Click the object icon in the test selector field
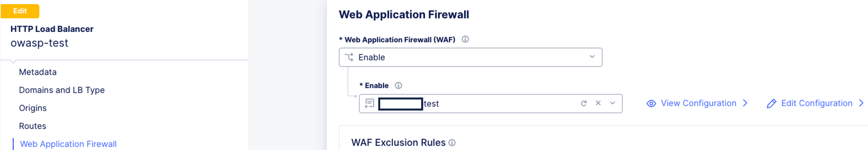The height and width of the screenshot is (150, 868). coord(370,103)
